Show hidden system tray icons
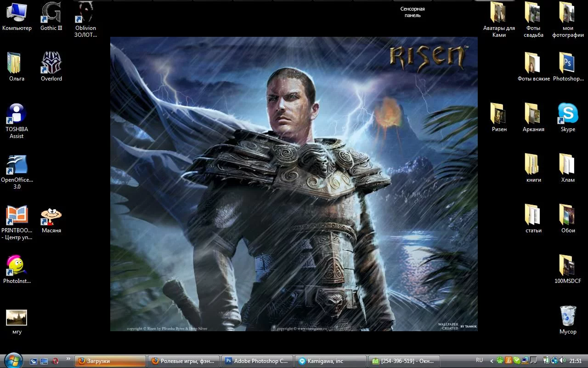Image resolution: width=588 pixels, height=368 pixels. 492,361
